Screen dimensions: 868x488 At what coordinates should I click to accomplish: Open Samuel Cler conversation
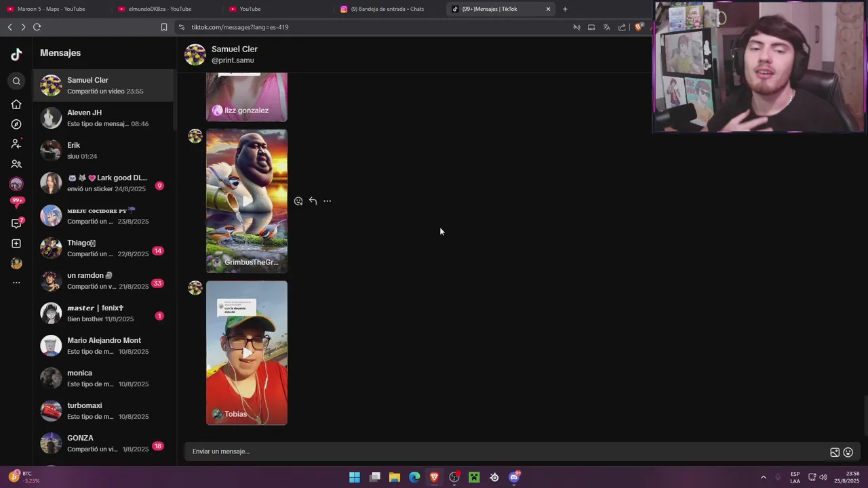click(103, 85)
